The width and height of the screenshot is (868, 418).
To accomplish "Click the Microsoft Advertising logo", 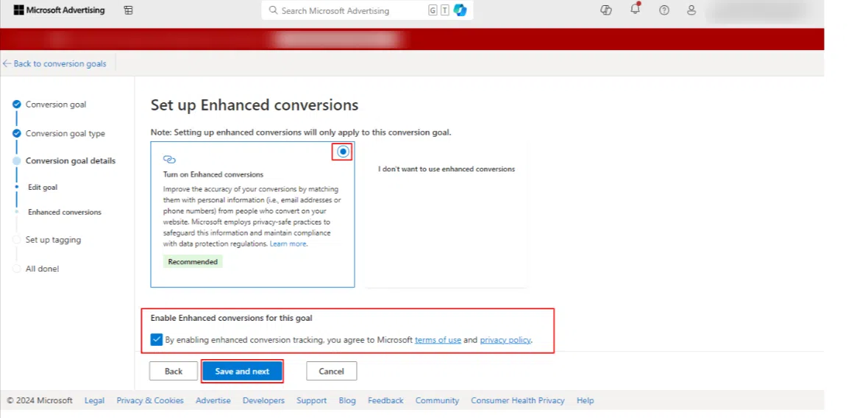I will pyautogui.click(x=60, y=10).
